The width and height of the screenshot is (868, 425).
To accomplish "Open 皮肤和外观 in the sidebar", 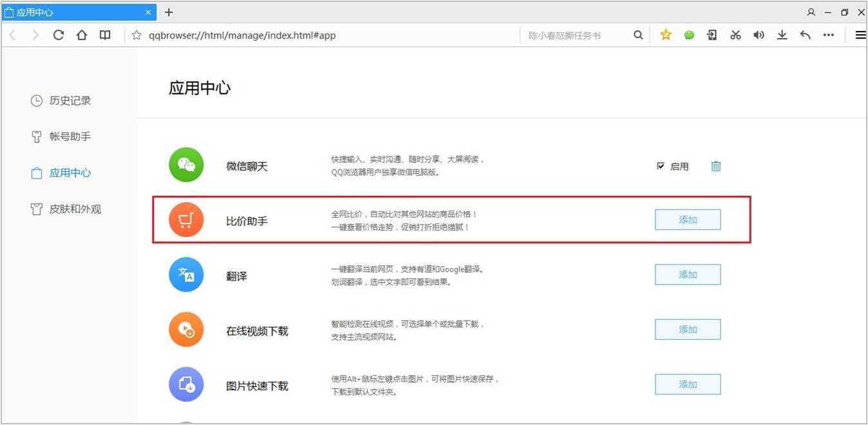I will [66, 209].
